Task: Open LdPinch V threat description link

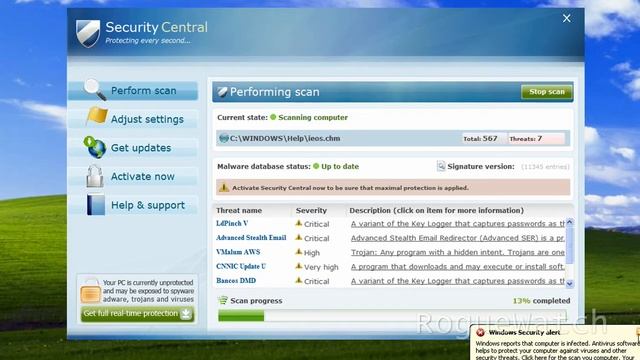Action: [x=458, y=224]
